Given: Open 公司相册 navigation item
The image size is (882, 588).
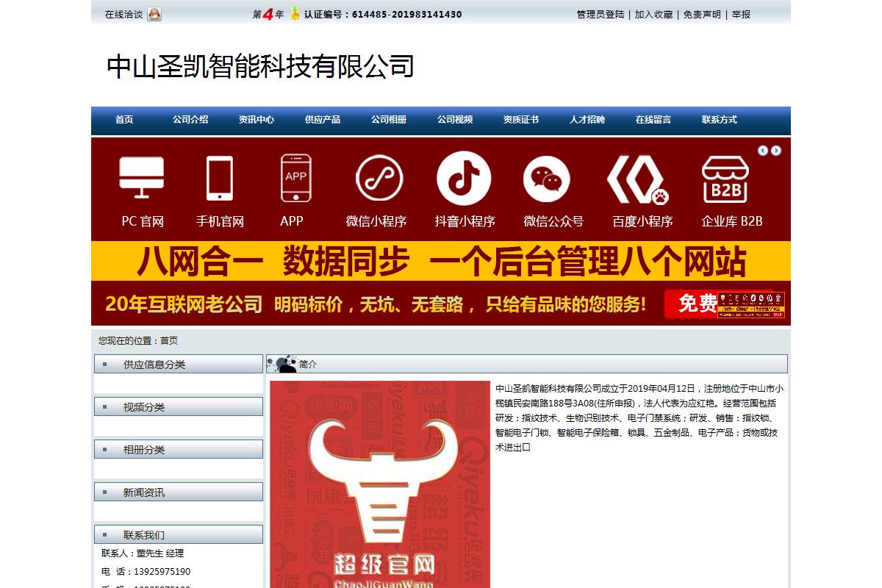Looking at the screenshot, I should point(389,120).
